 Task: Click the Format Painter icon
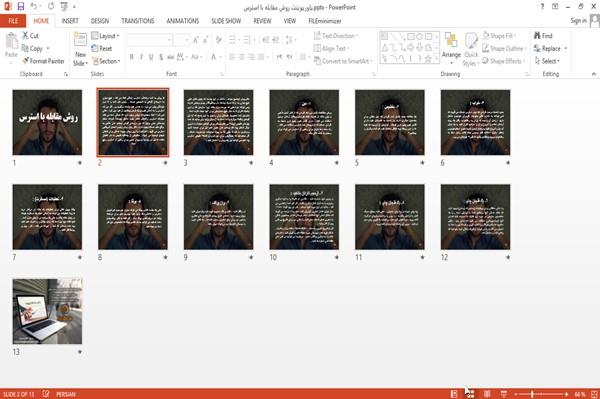(26, 61)
